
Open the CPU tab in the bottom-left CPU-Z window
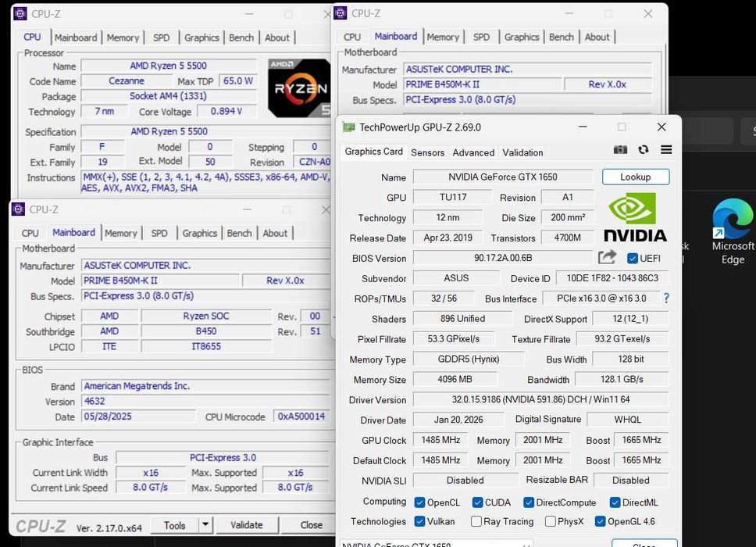coord(30,233)
